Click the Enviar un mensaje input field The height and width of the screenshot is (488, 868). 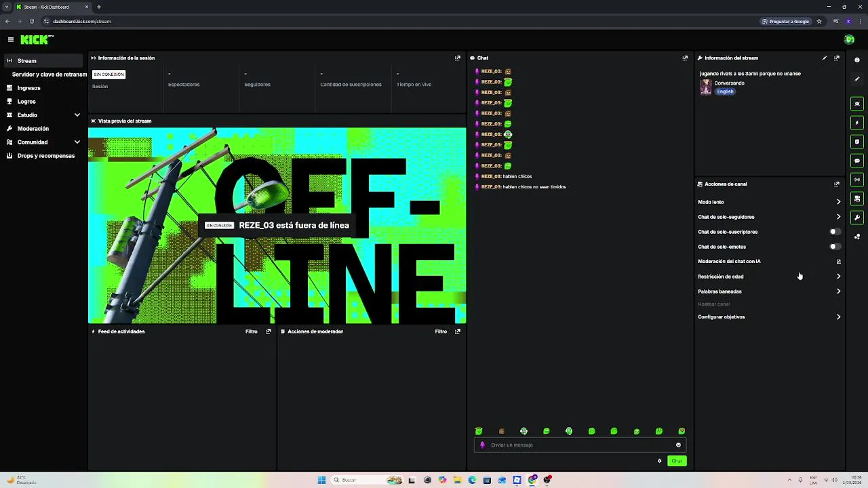click(580, 445)
